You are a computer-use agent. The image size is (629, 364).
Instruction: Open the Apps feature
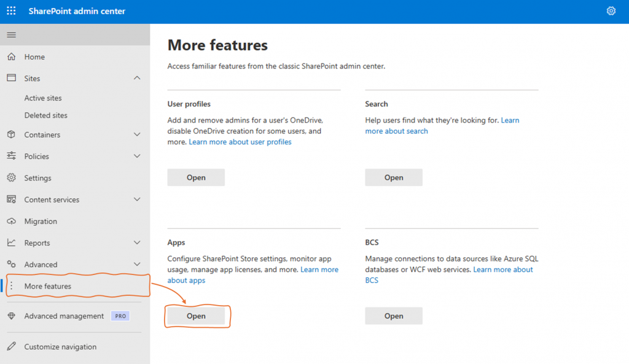pyautogui.click(x=196, y=316)
